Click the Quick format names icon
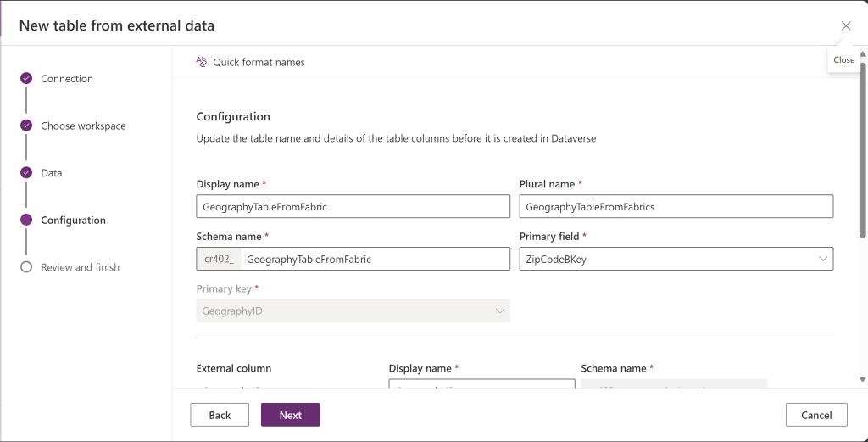 (x=202, y=62)
